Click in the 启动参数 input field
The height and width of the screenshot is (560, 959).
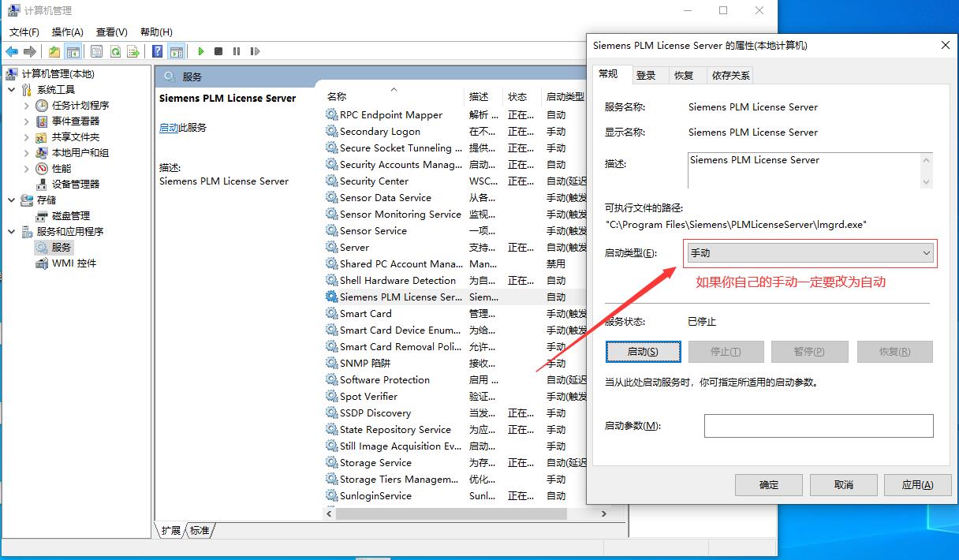818,426
